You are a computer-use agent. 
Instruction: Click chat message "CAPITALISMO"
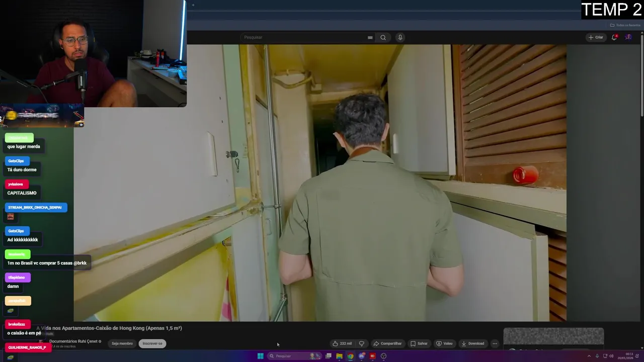[22, 193]
